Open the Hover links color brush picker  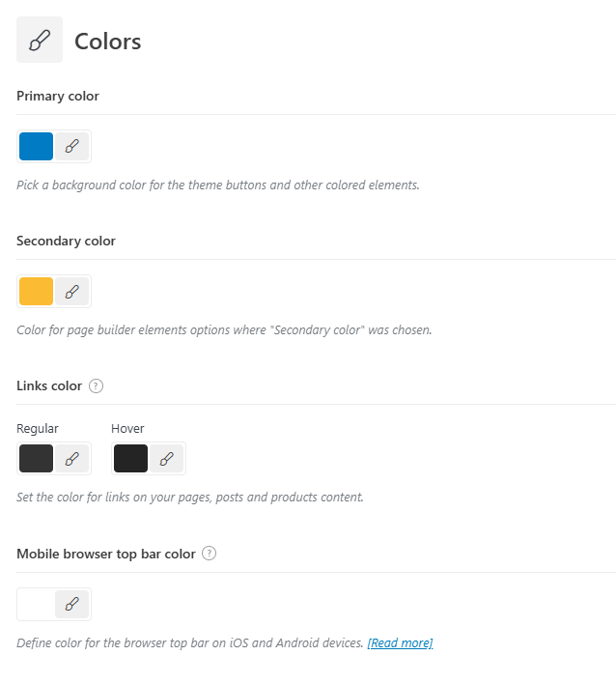click(166, 459)
